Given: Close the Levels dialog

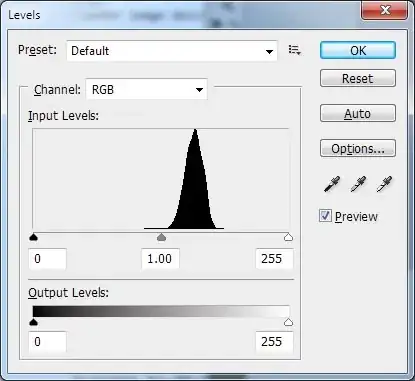Looking at the screenshot, I should point(384,11).
